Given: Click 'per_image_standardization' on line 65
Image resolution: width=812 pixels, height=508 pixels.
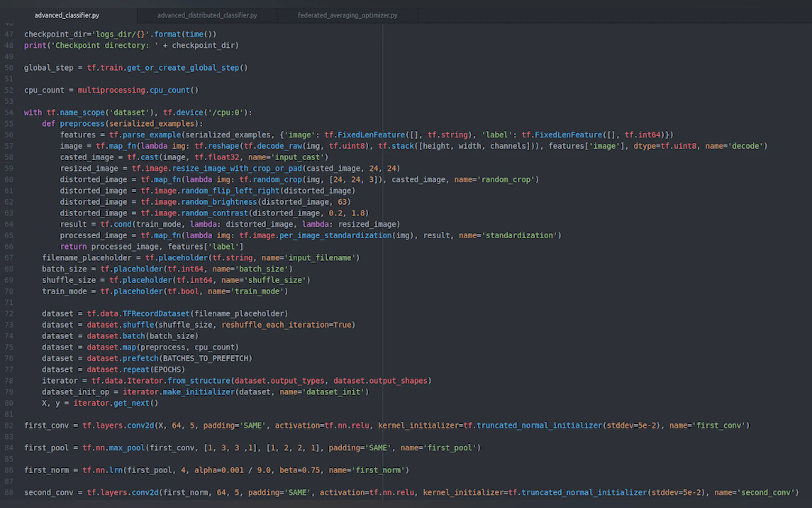Looking at the screenshot, I should coord(335,235).
